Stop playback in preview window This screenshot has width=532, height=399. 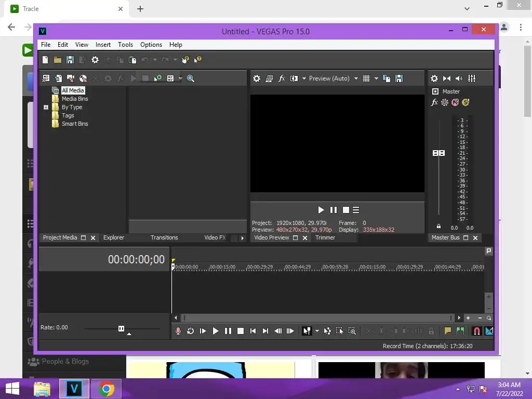[345, 210]
